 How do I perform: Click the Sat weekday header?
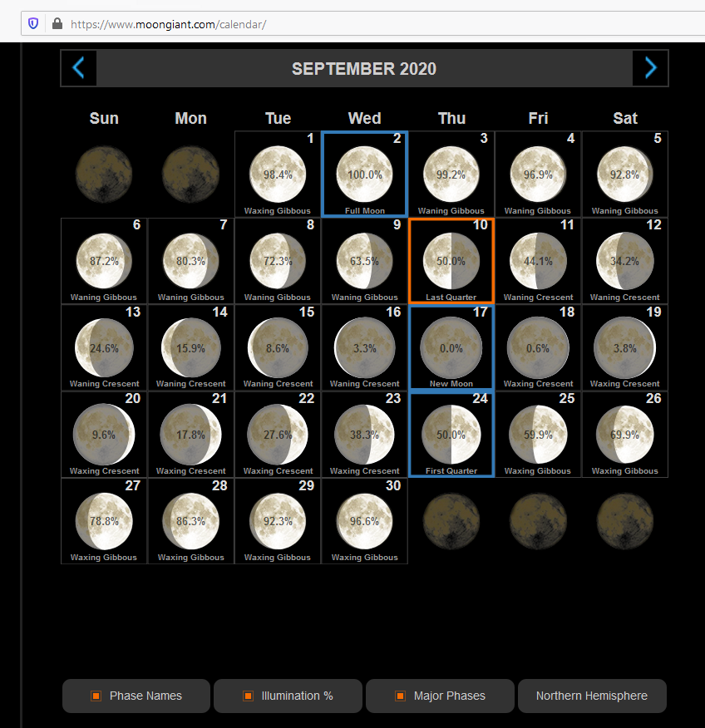pos(625,118)
